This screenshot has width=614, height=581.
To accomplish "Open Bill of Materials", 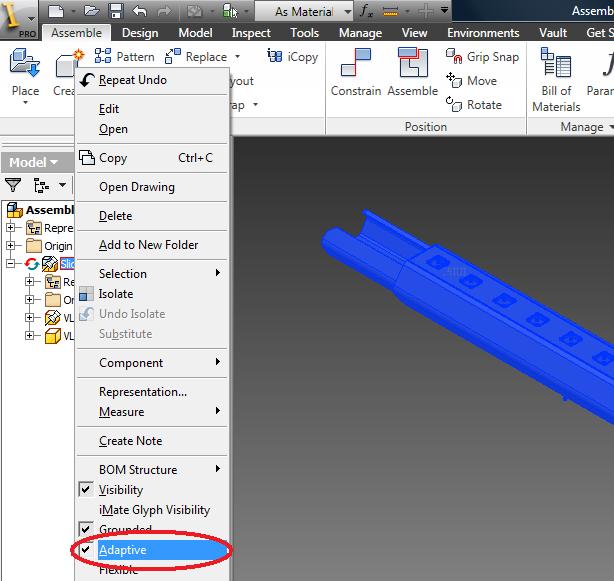I will coord(556,79).
